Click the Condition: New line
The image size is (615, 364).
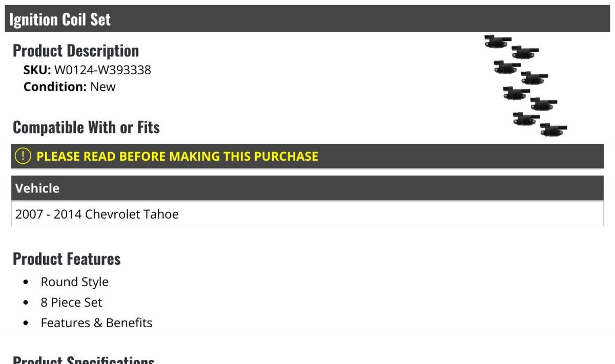(70, 87)
